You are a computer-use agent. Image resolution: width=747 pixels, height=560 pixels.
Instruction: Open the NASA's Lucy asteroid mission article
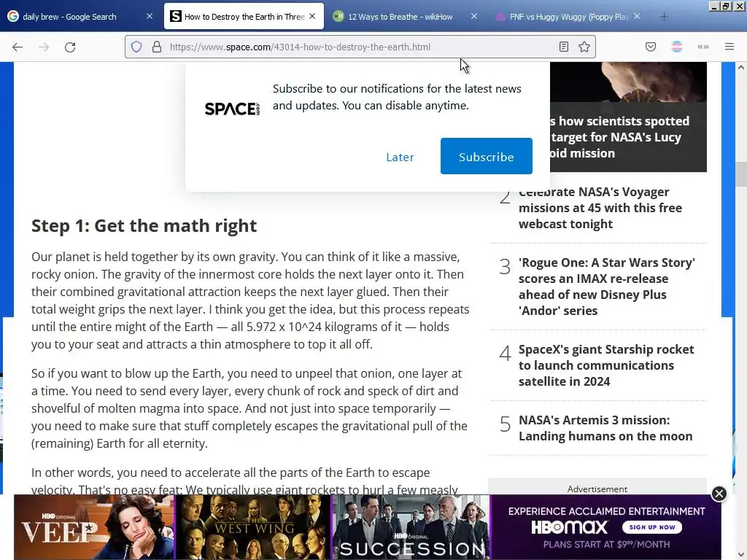coord(619,137)
